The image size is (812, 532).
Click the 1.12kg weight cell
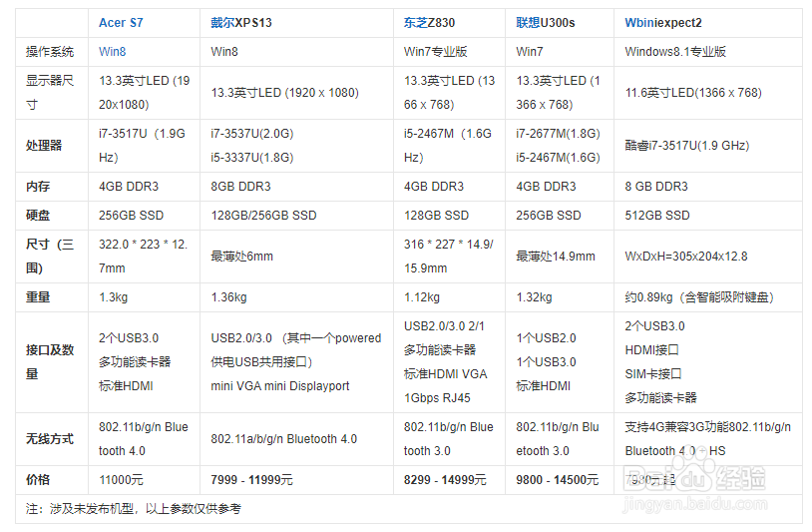pyautogui.click(x=422, y=297)
